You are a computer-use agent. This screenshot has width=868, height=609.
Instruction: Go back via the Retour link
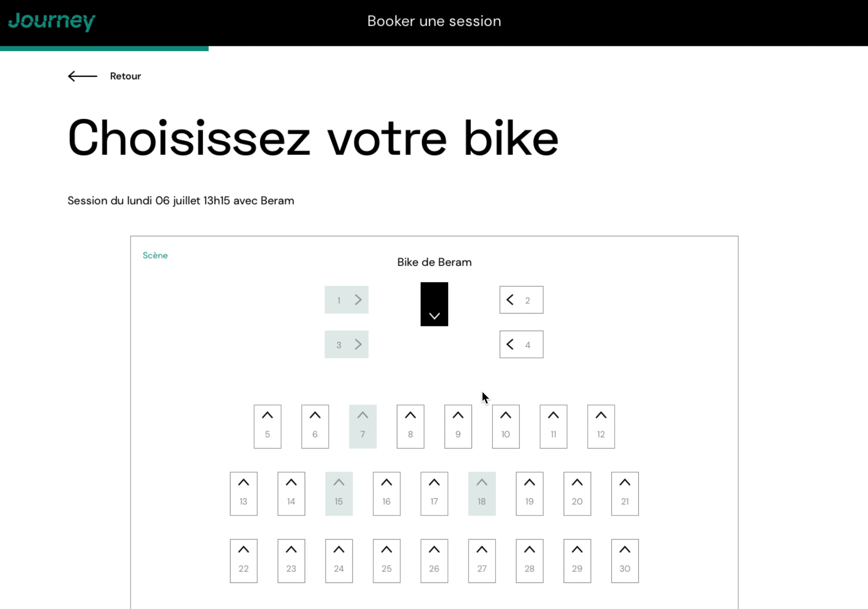tap(125, 76)
